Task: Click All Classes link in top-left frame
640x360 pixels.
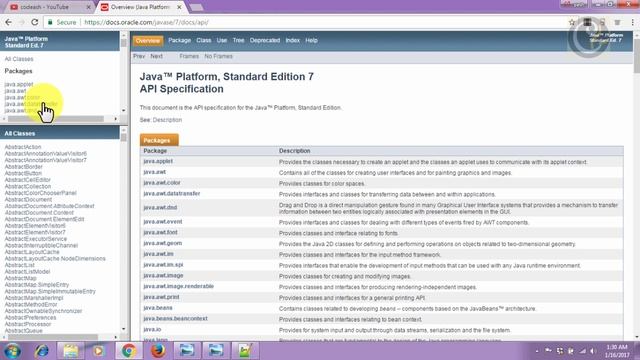Action: coord(19,59)
